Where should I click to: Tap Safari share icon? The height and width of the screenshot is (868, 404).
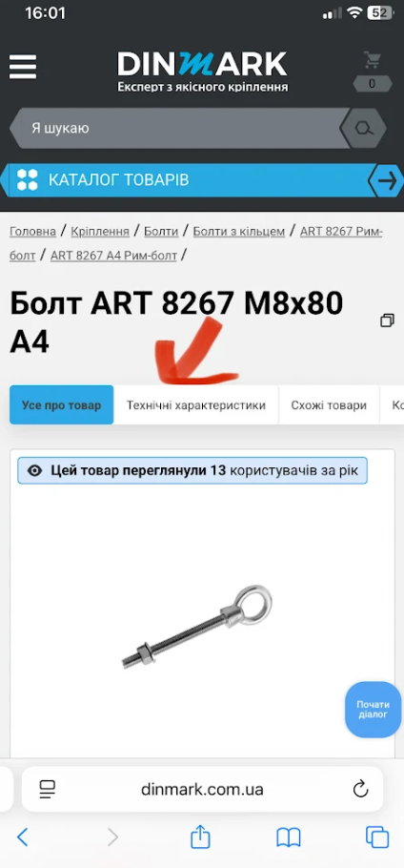[200, 836]
